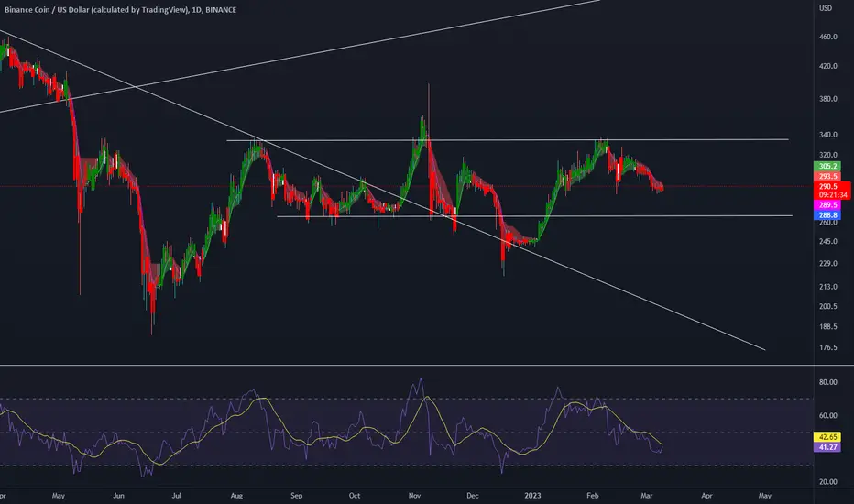
Task: Click the Oct label on time axis
Action: 355,496
